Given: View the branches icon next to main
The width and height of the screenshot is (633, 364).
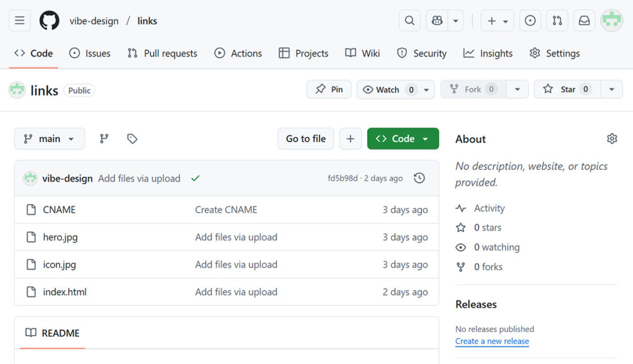Looking at the screenshot, I should coord(104,139).
